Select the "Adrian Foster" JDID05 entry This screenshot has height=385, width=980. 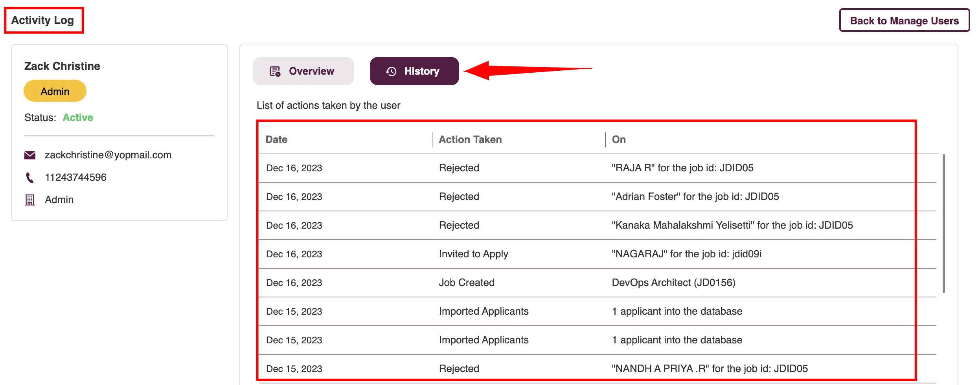coord(695,197)
